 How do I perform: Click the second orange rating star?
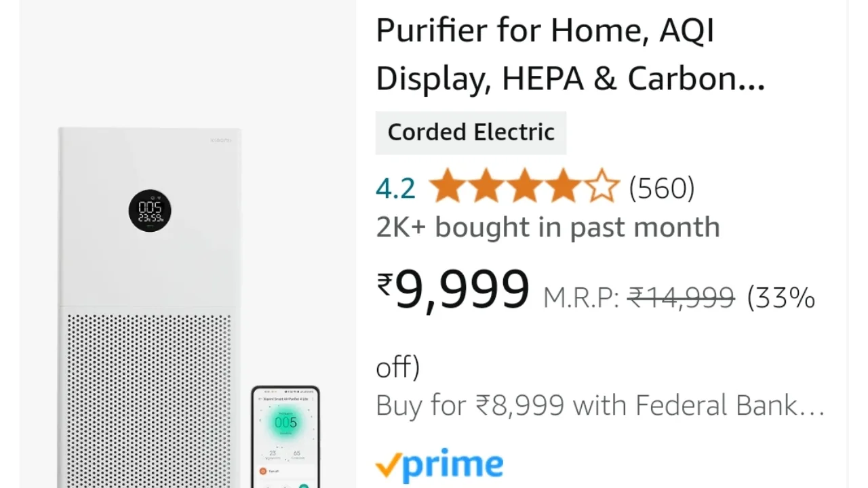(486, 186)
